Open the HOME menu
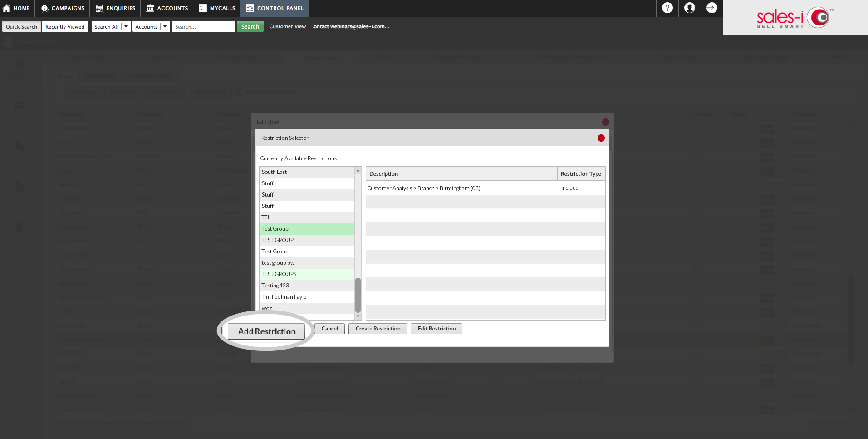868x439 pixels. (x=16, y=8)
